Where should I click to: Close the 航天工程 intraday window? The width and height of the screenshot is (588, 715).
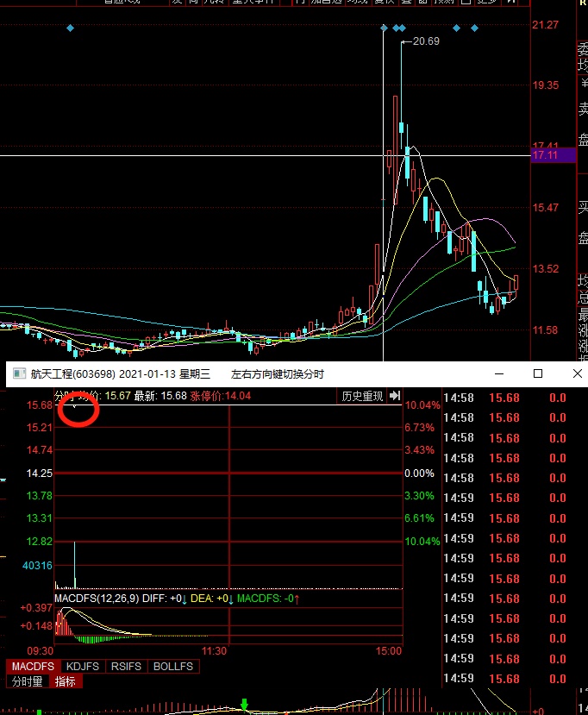pyautogui.click(x=577, y=374)
